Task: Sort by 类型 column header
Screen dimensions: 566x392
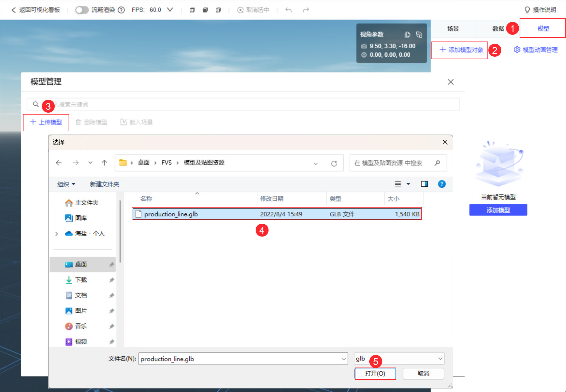Action: [355, 199]
